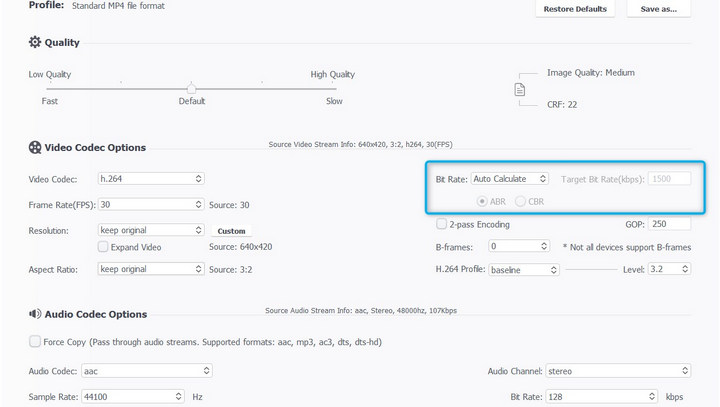Viewport: 720px width, 407px height.
Task: Expand the Bit Rate Auto Calculate dropdown
Action: [509, 179]
